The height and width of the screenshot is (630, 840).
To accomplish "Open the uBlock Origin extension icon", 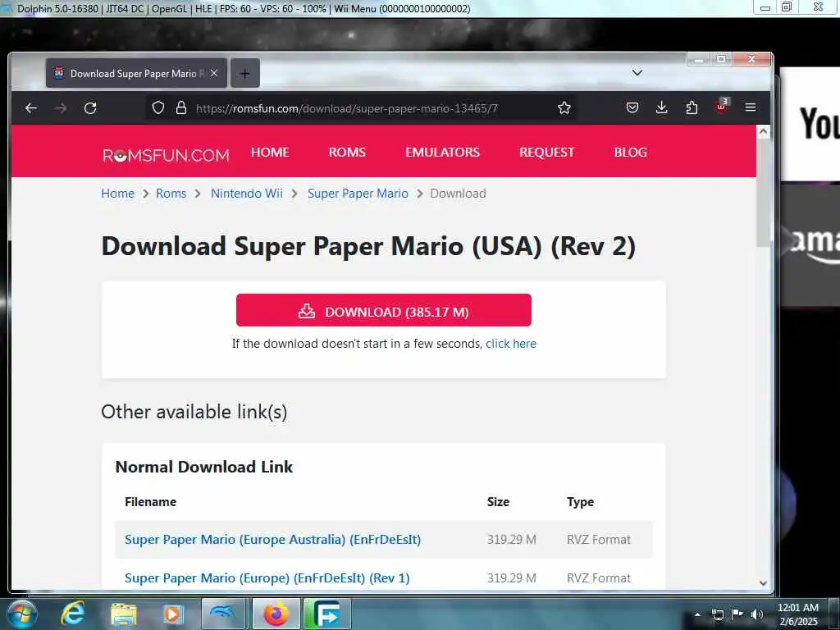I will coord(721,106).
